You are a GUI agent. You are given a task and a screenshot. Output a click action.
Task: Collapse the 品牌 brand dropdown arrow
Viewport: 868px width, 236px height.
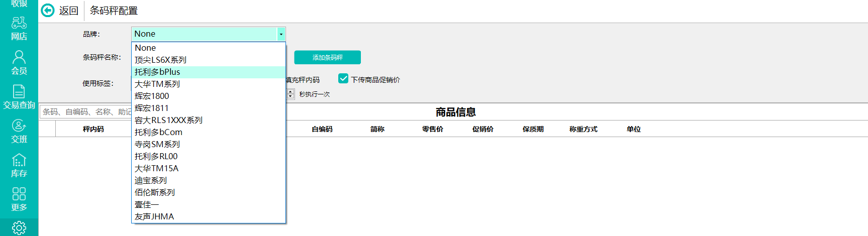(x=281, y=34)
